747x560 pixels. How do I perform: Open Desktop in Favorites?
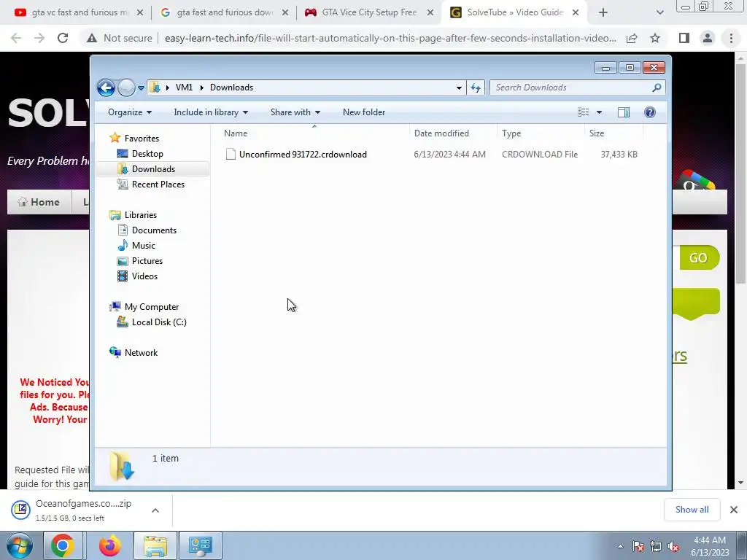click(x=147, y=154)
